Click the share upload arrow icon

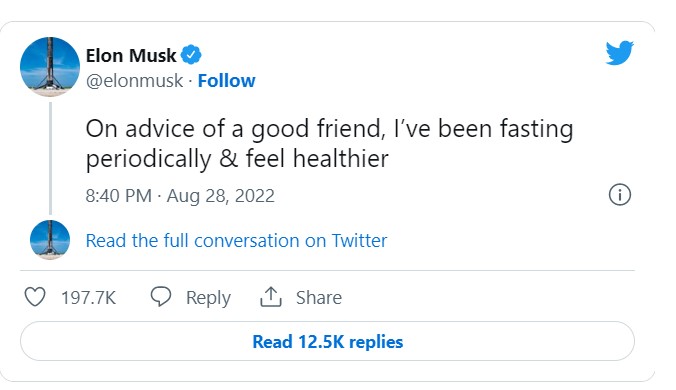point(271,297)
